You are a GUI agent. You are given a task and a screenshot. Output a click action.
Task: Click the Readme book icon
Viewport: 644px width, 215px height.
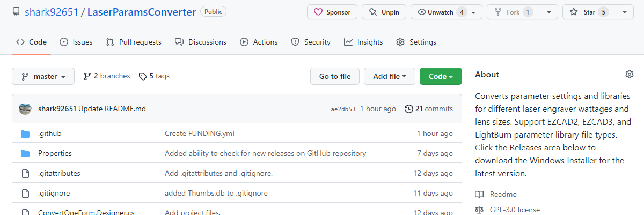479,194
